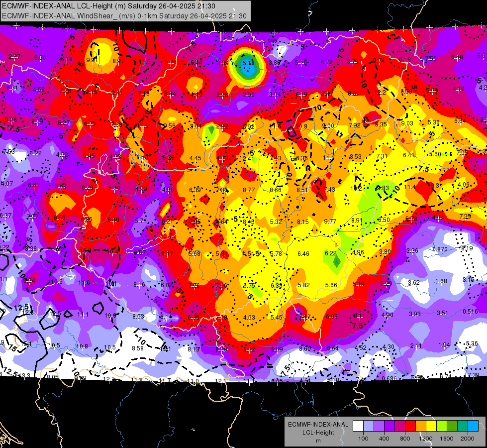Click the 1.68 value on the map
This screenshot has height=448, width=487.
pos(441,281)
